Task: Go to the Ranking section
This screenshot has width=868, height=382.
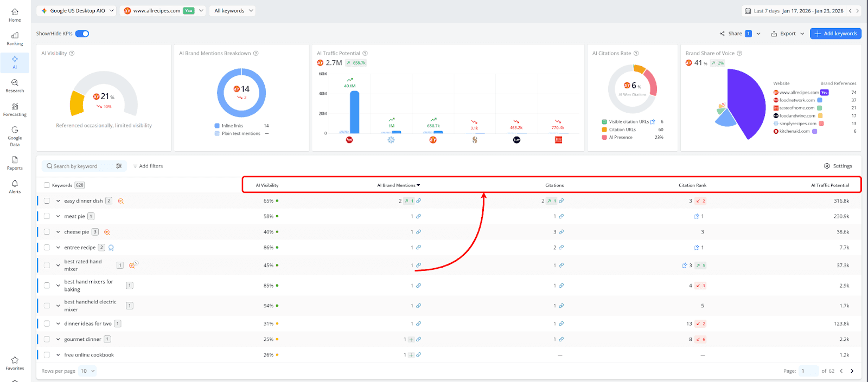Action: click(x=15, y=39)
